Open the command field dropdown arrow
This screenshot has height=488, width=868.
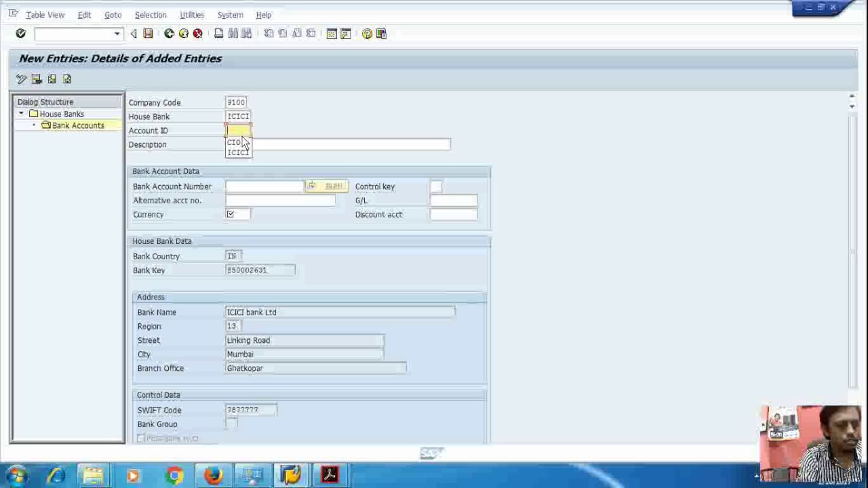117,34
